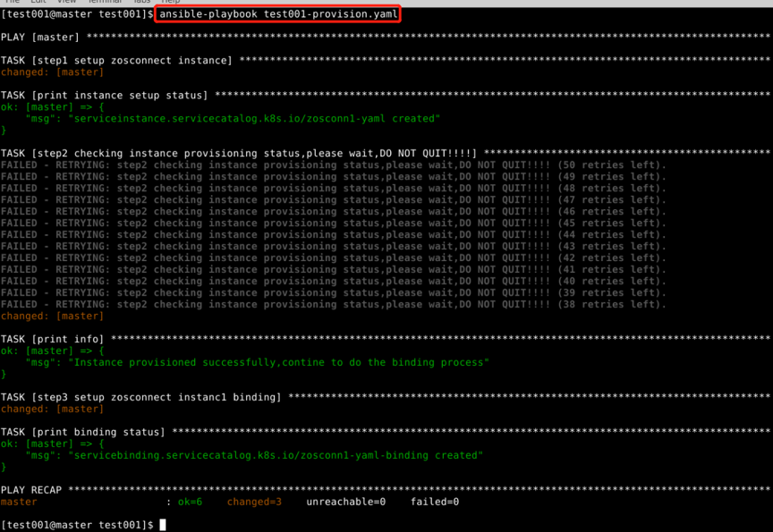Click 'changed: [master]' under the step1 task
The image size is (773, 532).
click(x=52, y=72)
